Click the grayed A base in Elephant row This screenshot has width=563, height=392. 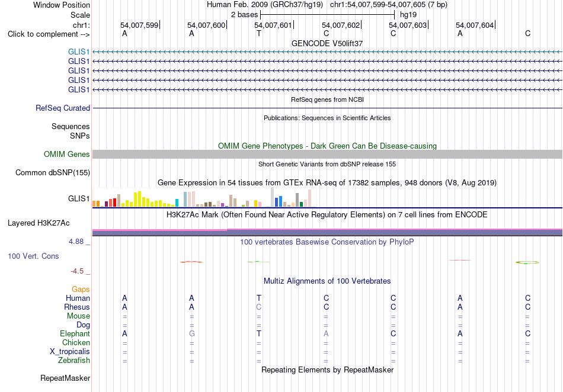(326, 333)
